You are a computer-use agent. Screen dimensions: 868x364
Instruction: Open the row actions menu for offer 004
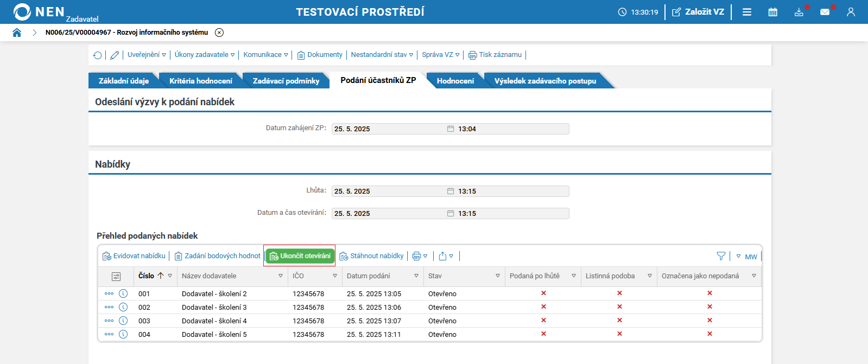point(109,334)
